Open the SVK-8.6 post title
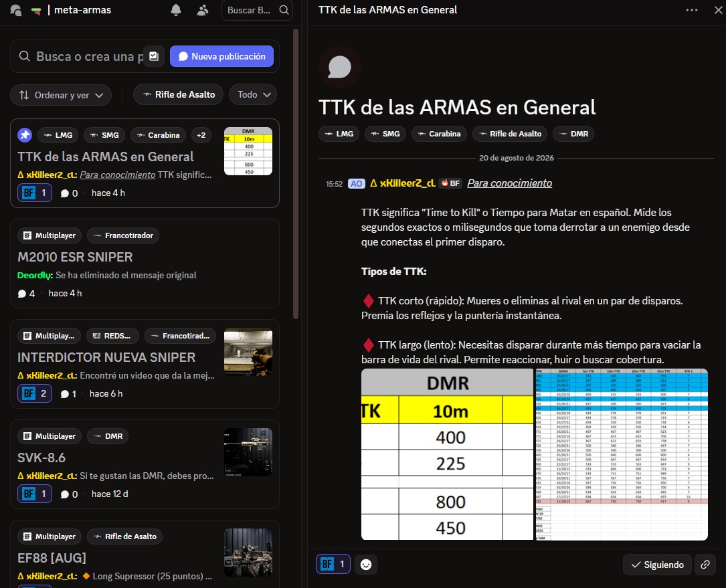Image resolution: width=726 pixels, height=588 pixels. point(41,458)
